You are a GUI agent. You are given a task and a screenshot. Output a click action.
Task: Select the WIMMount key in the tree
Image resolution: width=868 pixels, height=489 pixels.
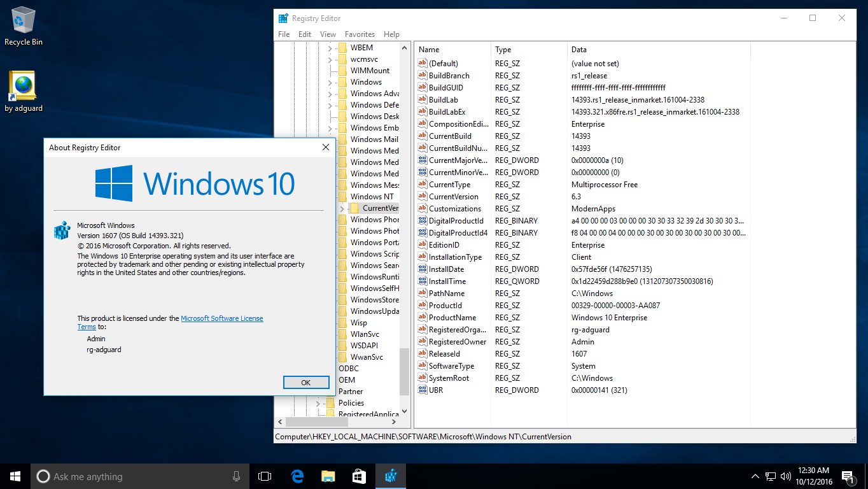tap(370, 71)
